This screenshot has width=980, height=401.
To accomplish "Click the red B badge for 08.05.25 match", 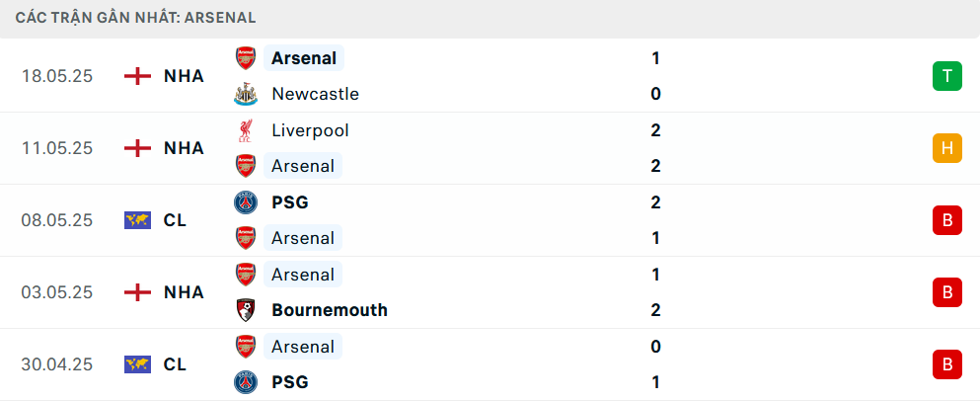I will click(946, 220).
